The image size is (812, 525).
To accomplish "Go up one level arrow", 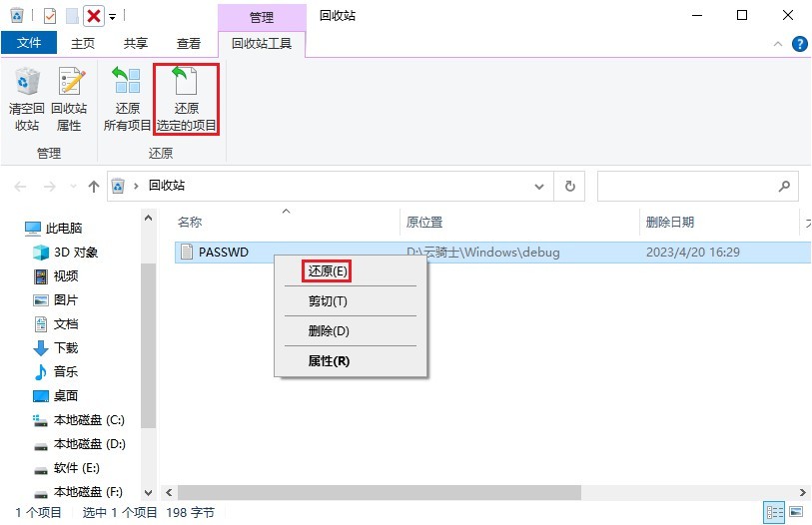I will click(x=94, y=187).
